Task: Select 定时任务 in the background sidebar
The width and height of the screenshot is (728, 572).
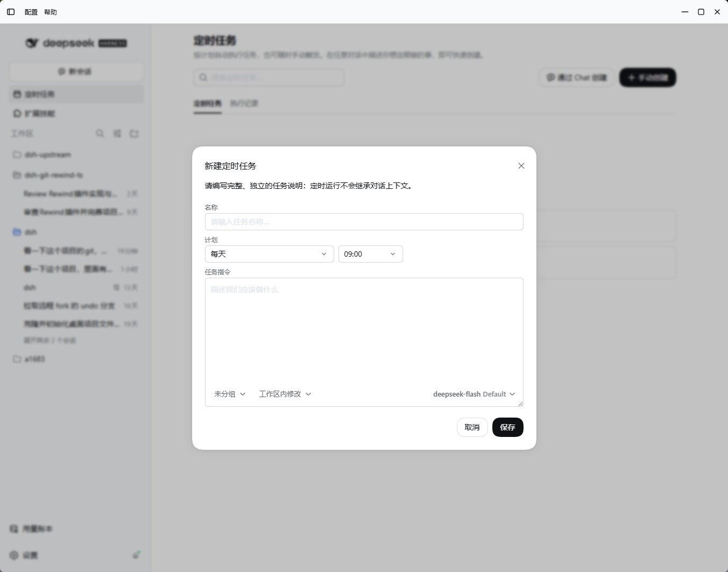Action: click(x=76, y=94)
